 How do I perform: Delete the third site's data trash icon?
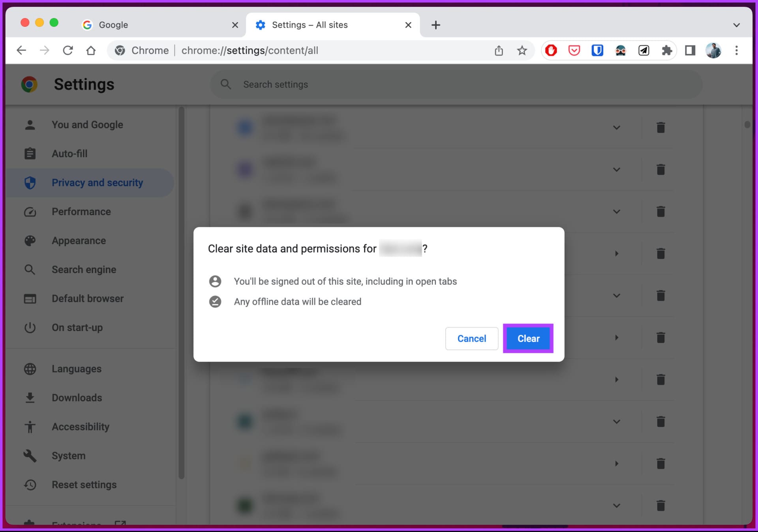pyautogui.click(x=660, y=212)
